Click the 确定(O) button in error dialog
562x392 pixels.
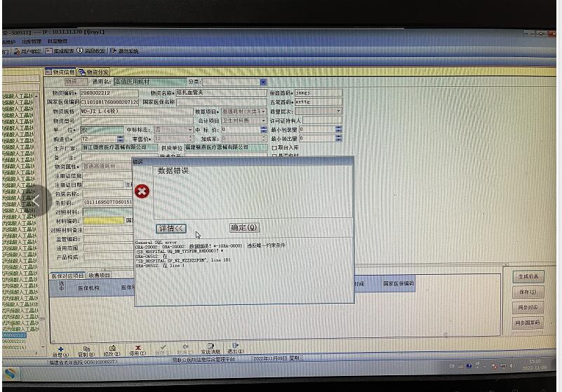(244, 227)
